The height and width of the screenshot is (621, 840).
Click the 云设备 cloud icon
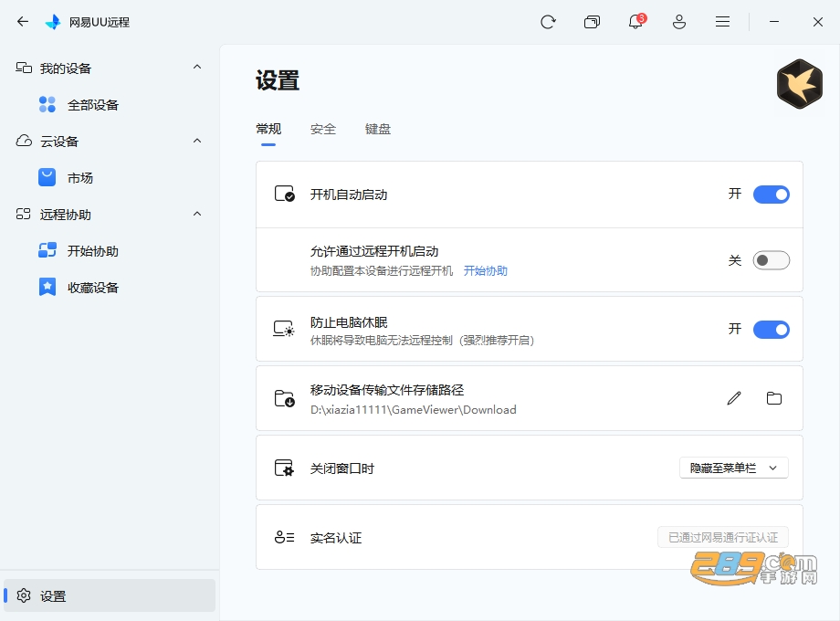click(x=24, y=141)
